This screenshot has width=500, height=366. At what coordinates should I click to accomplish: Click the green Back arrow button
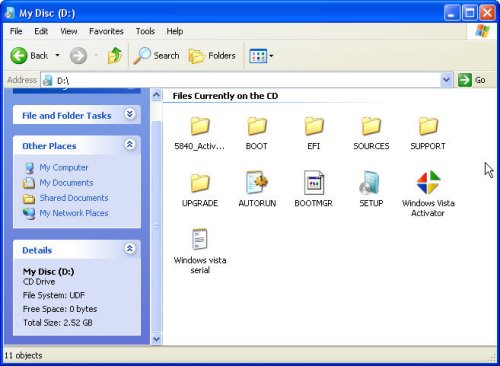coord(19,55)
